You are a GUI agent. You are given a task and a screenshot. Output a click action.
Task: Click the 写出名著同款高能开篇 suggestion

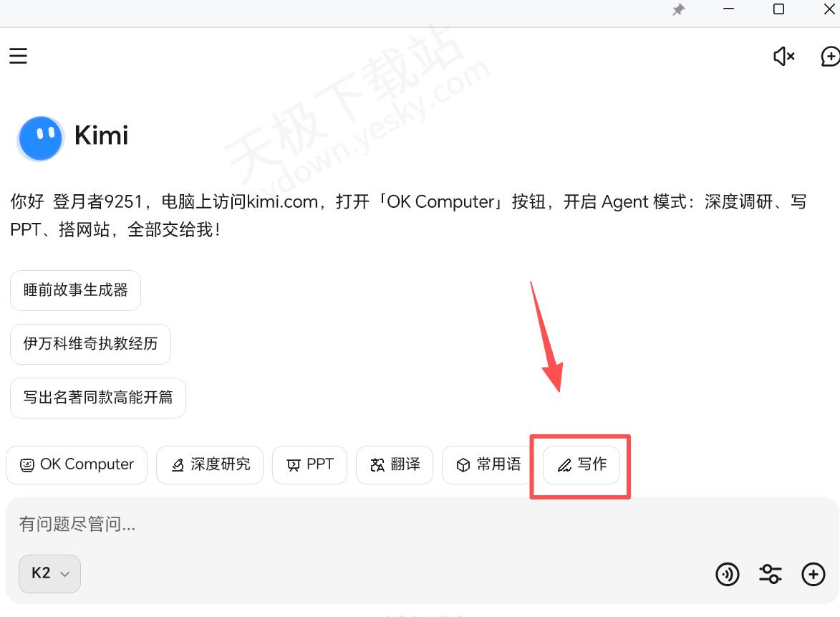[x=98, y=398]
